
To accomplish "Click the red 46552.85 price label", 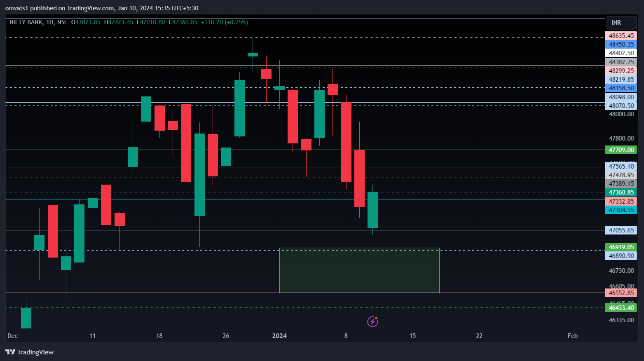I will (621, 293).
